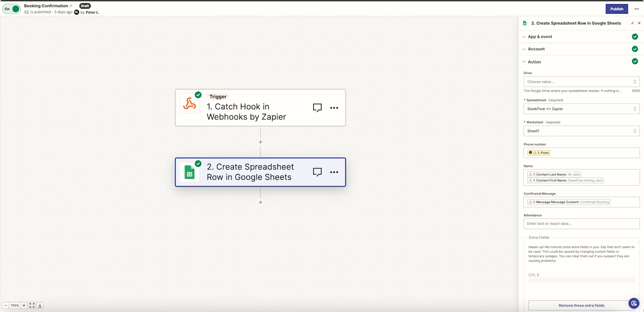The width and height of the screenshot is (644, 312).
Task: Click Message Content pill in Comfiremd Message
Action: [x=569, y=202]
